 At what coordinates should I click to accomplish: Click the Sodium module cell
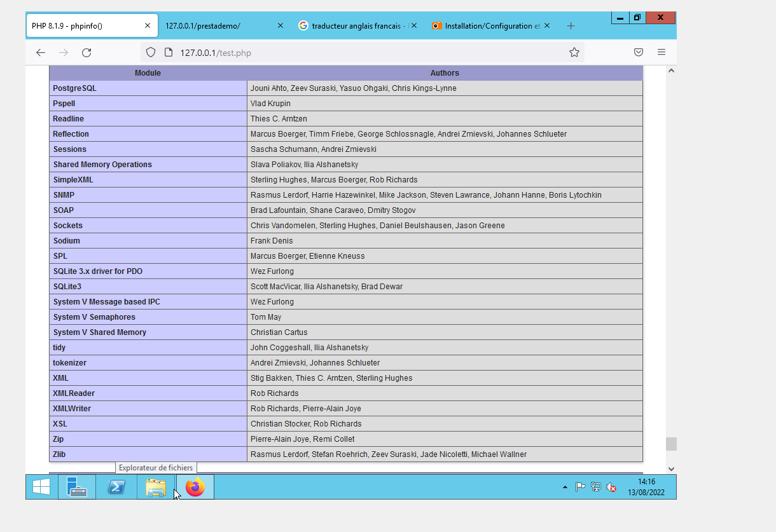(x=148, y=241)
